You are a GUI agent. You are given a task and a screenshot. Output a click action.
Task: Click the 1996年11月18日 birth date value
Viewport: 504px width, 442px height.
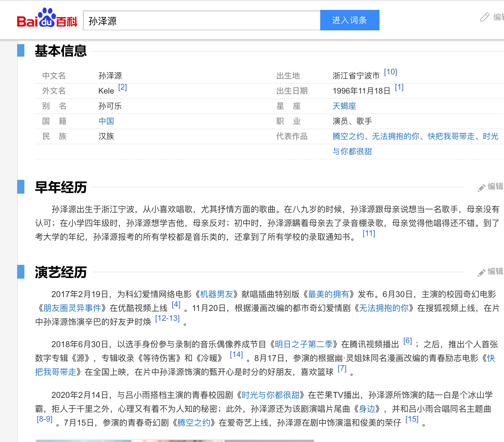pos(361,91)
